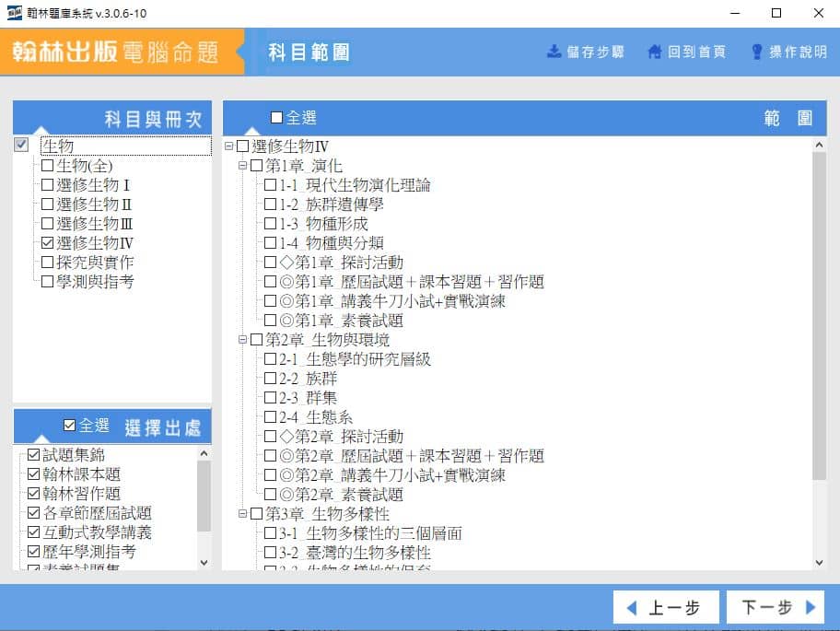
Task: Check 選修生物 II checkbox
Action: [47, 204]
